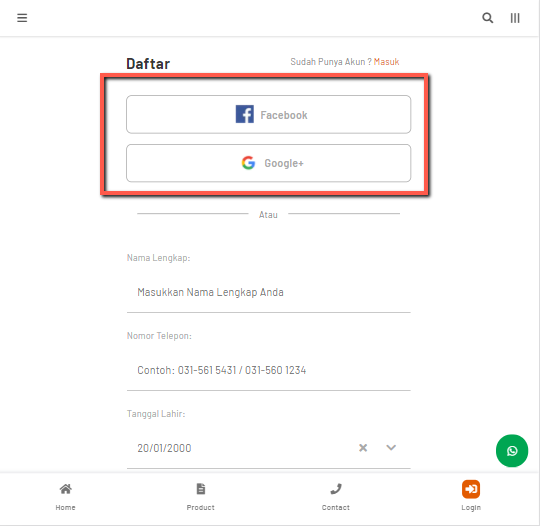The height and width of the screenshot is (526, 540).
Task: Open the three vertical bars menu
Action: pyautogui.click(x=515, y=18)
